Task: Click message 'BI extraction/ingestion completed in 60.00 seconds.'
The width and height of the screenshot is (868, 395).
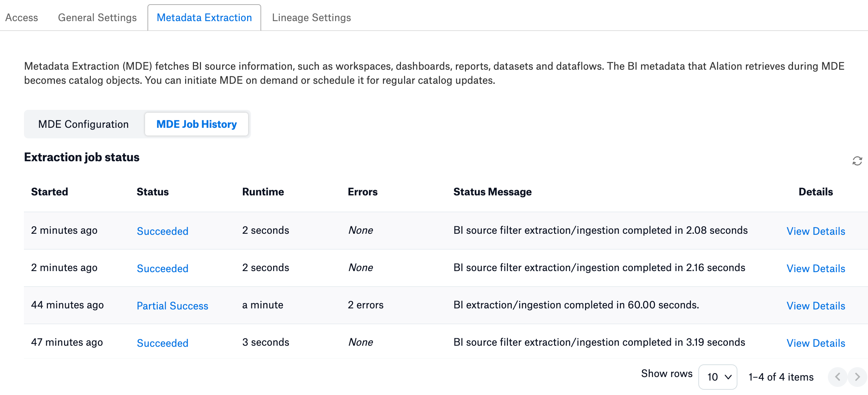Action: click(576, 305)
